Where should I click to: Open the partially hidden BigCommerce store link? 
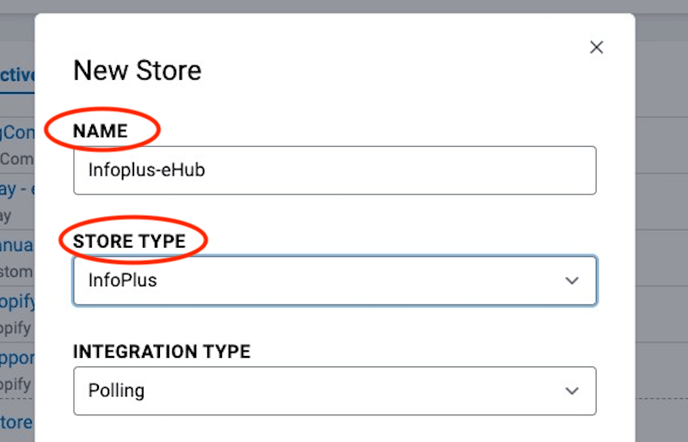click(x=17, y=132)
